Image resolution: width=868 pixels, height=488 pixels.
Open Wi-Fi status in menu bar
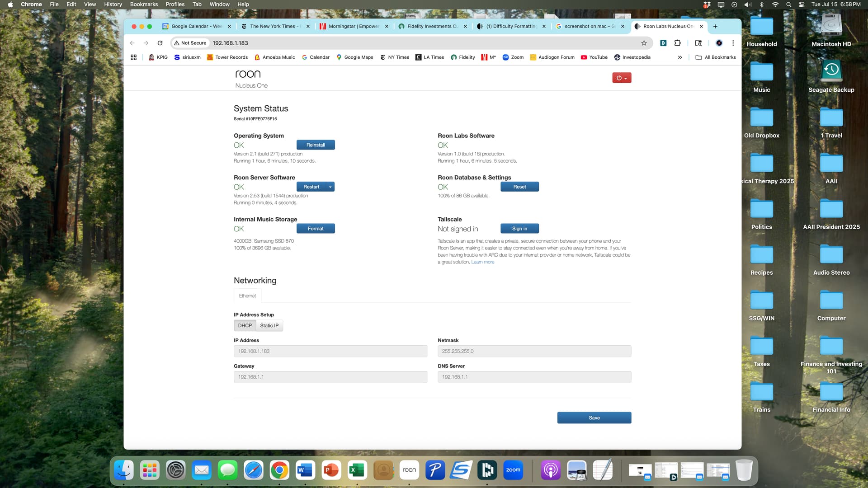coord(775,5)
